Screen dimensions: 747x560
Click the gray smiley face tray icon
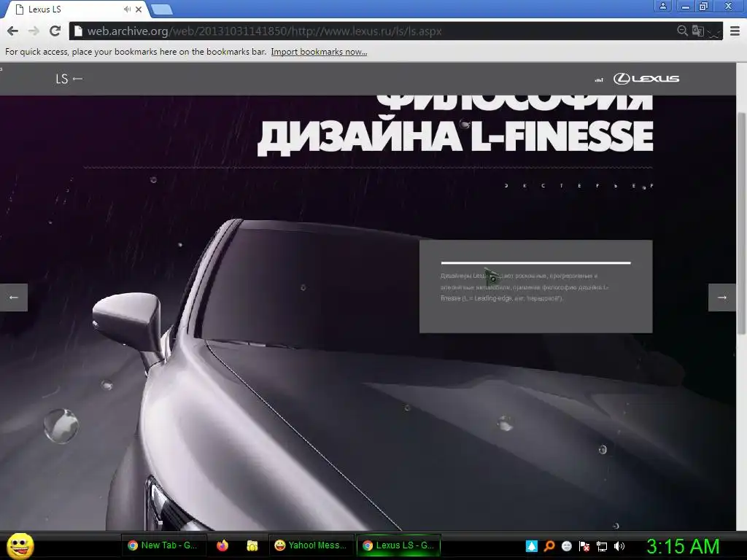[566, 546]
